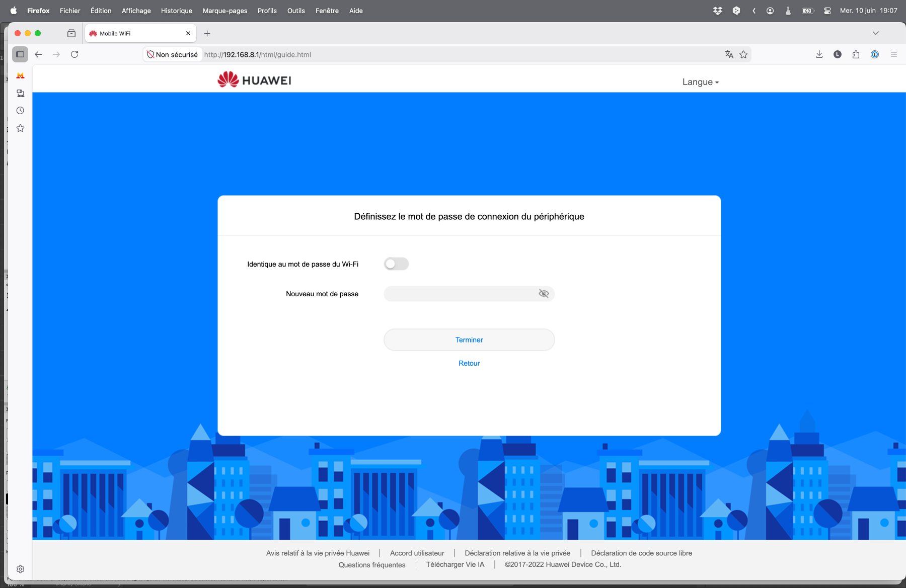Click the translate page icon in address bar
906x588 pixels.
(x=729, y=54)
